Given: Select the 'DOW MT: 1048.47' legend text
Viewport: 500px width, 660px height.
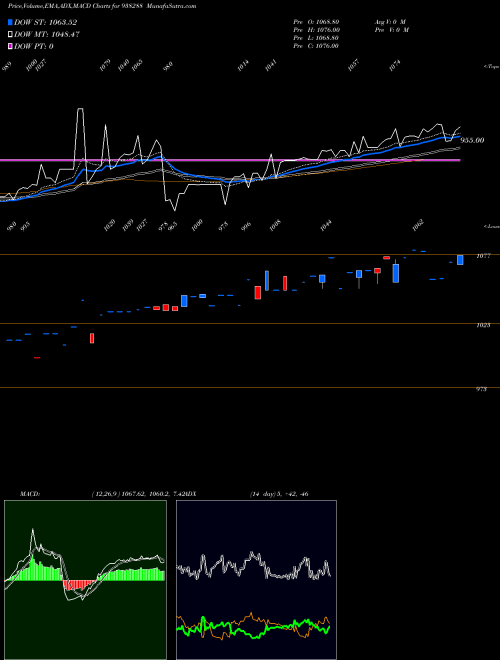Looking at the screenshot, I should [x=47, y=34].
